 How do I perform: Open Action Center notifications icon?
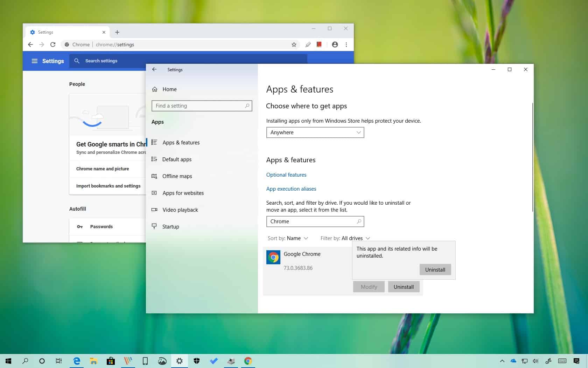(x=576, y=361)
